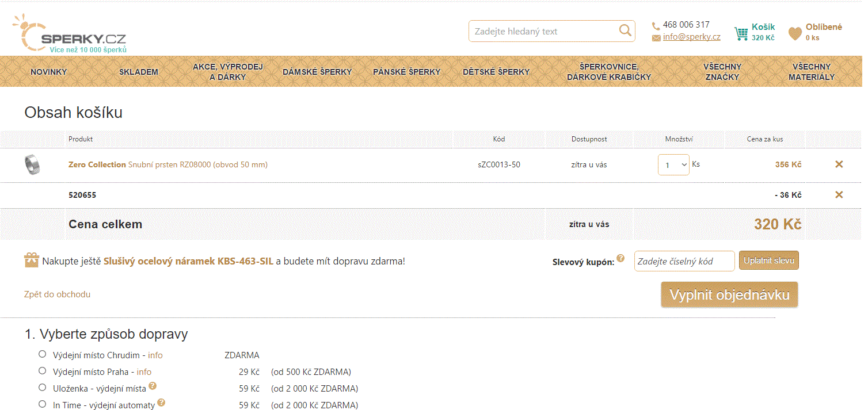
Task: Click Uplatnit slevu button
Action: [768, 260]
